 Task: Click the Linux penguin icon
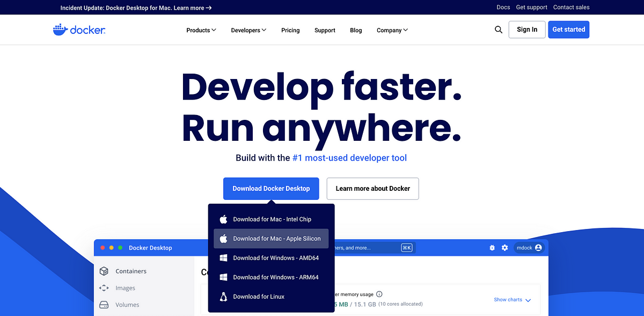pos(224,297)
